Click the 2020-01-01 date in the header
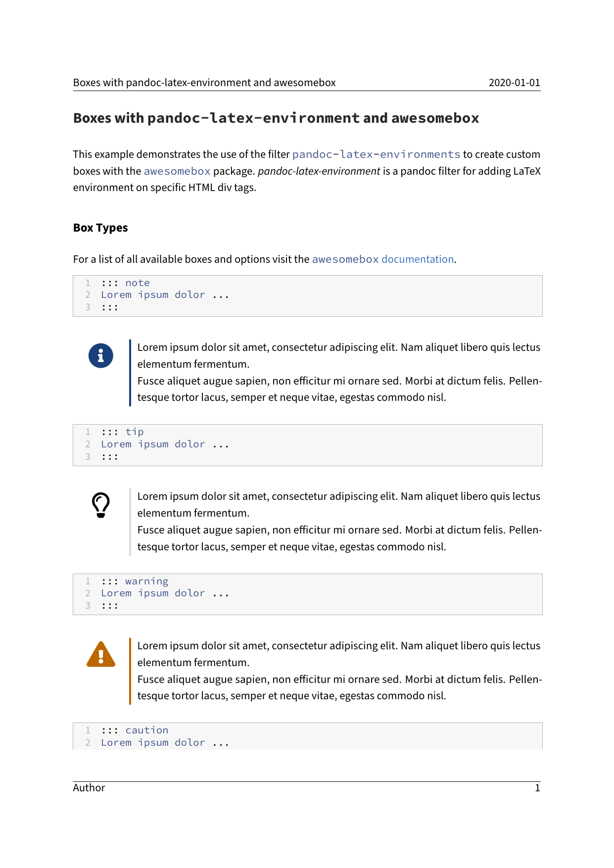Viewport: 614px width, 868px height. click(x=514, y=83)
